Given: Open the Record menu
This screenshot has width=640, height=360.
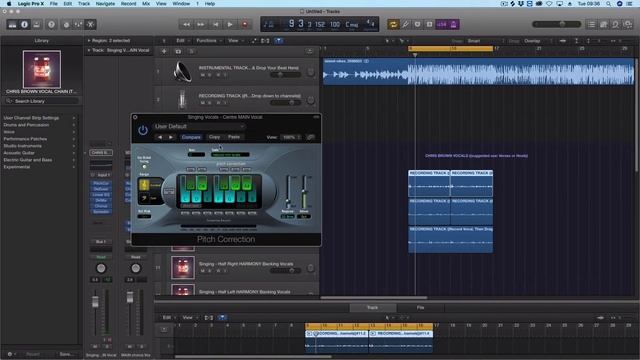Looking at the screenshot, I should click(x=129, y=4).
